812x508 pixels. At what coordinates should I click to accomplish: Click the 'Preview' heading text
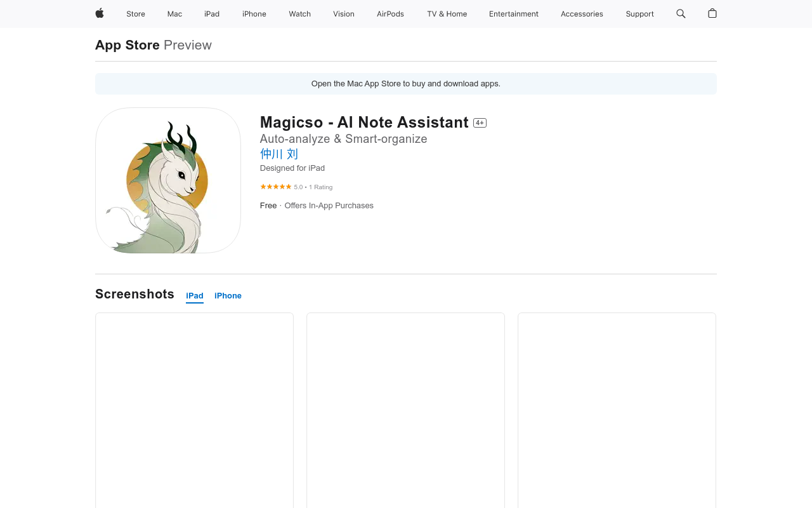pyautogui.click(x=188, y=45)
